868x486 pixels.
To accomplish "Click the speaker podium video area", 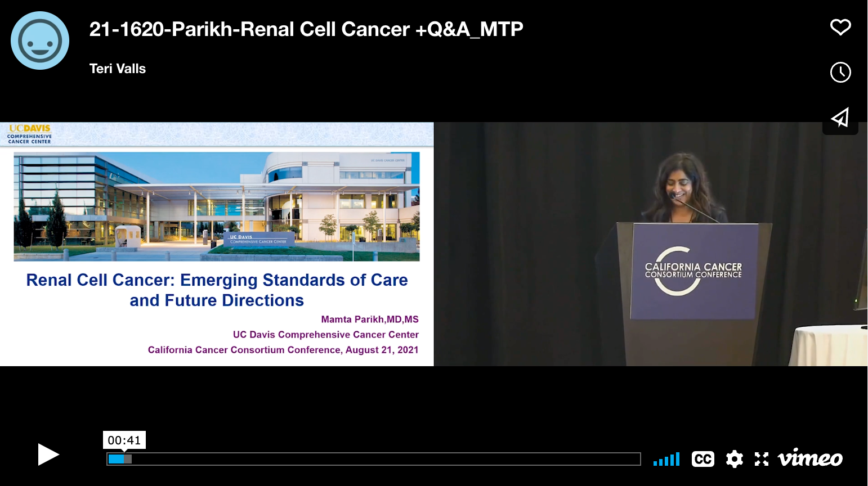I will 651,244.
